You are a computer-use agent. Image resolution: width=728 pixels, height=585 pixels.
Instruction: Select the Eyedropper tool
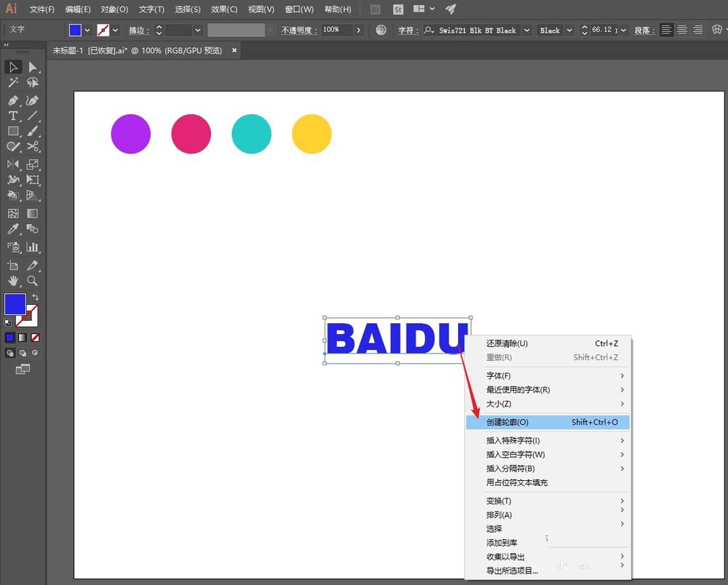tap(13, 228)
